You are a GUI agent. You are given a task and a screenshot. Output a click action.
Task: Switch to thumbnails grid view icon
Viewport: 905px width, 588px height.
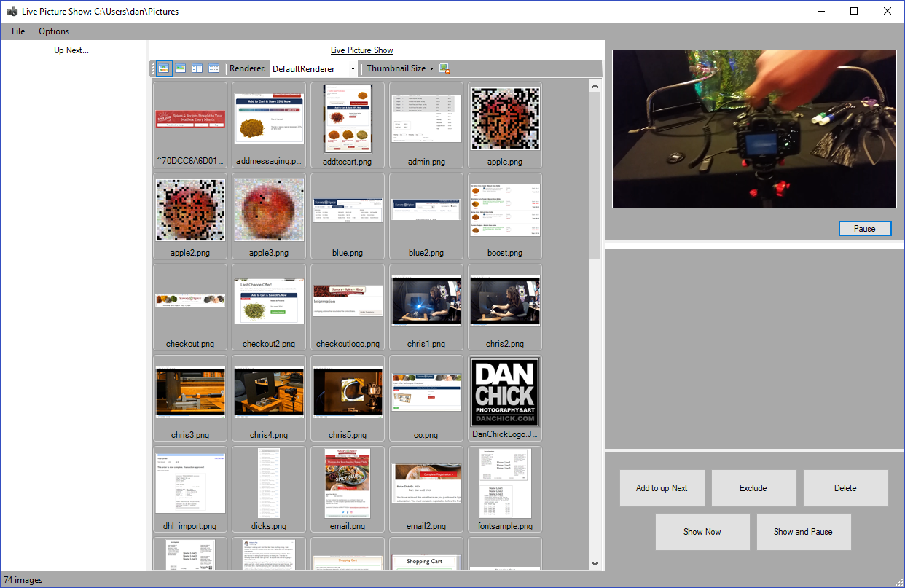pyautogui.click(x=164, y=68)
